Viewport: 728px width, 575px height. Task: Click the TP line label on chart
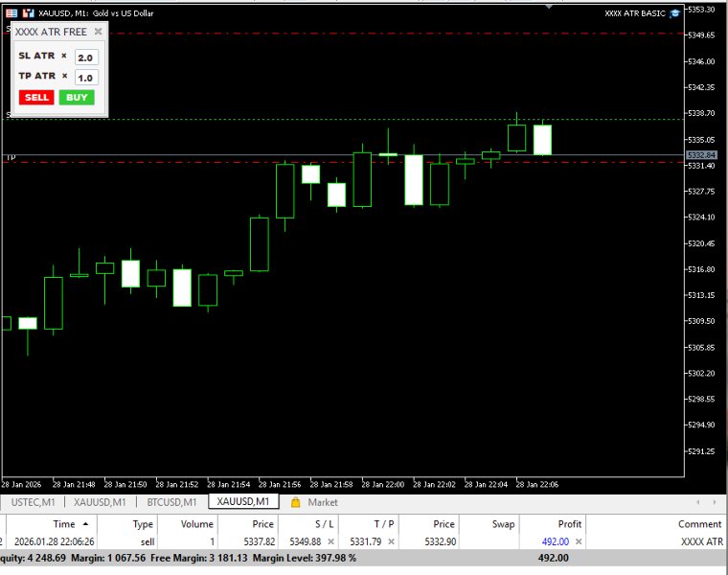pos(11,158)
